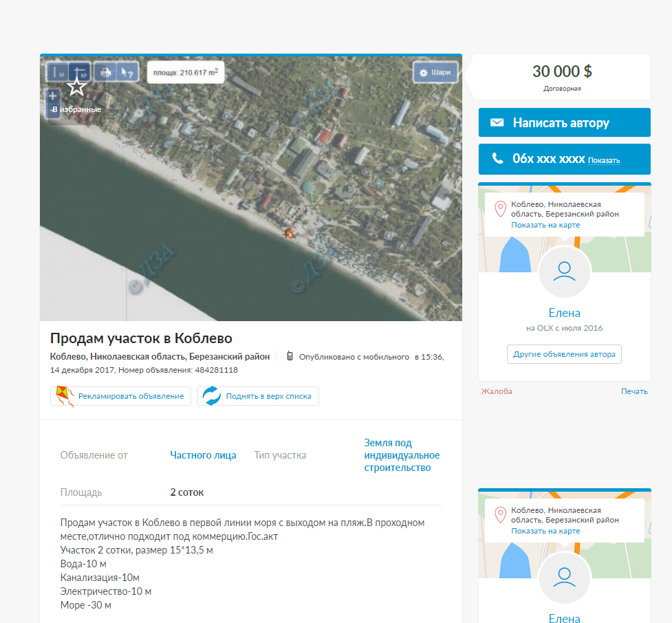Screen dimensions: 672x623
Task: Open Другие объявления автора
Action: tap(564, 354)
